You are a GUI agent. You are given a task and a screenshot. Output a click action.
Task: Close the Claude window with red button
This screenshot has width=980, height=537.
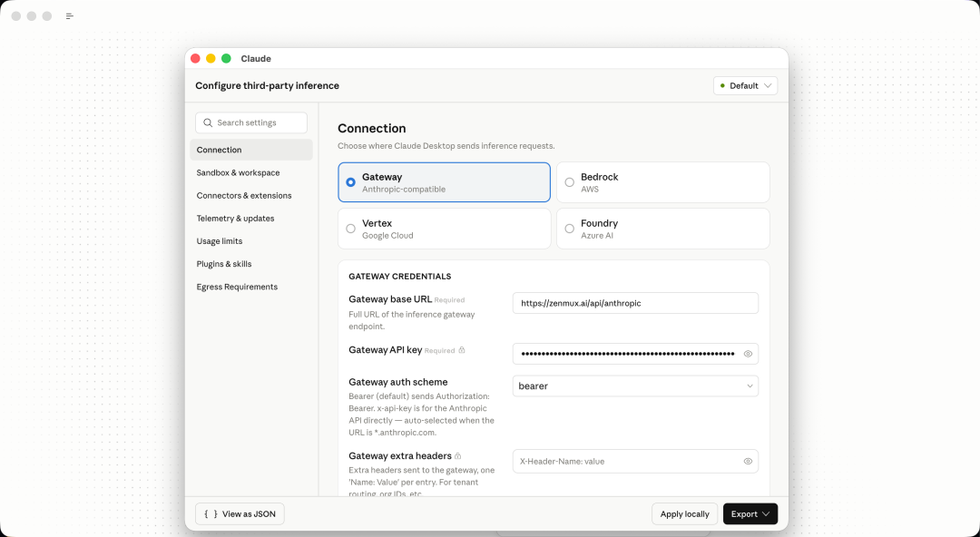coord(195,59)
